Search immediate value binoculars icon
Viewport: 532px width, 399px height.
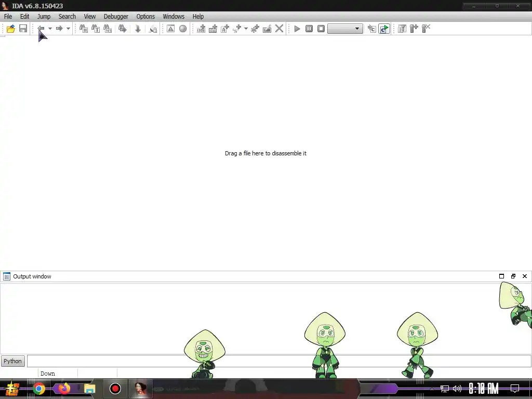click(84, 29)
